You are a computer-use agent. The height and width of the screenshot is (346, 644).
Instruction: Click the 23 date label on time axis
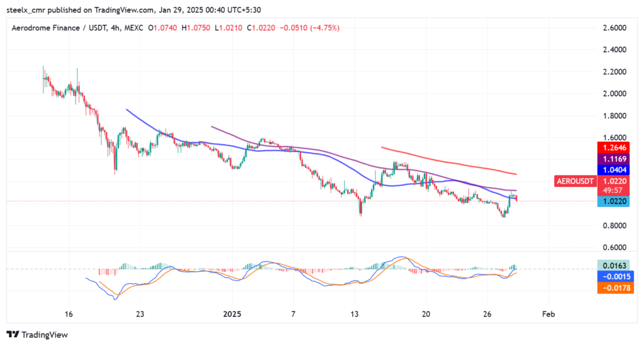coord(140,314)
